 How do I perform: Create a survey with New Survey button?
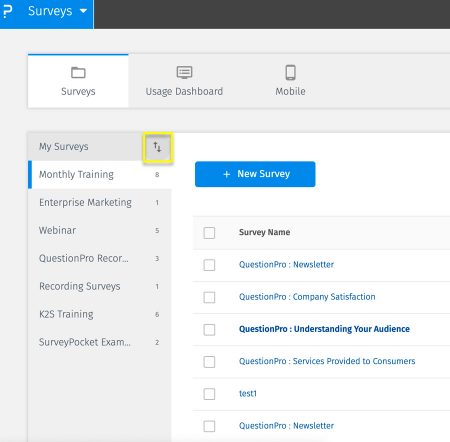[x=255, y=174]
